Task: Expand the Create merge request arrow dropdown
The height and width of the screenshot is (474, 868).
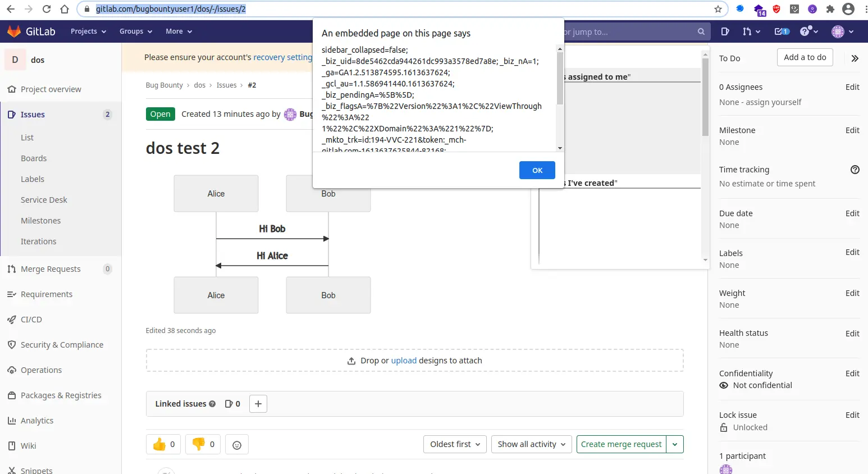Action: coord(674,444)
